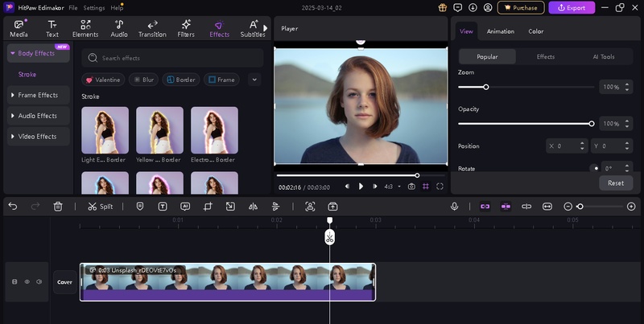Viewport: 644px width, 324px height.
Task: Toggle track visibility eye icon
Action: click(x=27, y=282)
